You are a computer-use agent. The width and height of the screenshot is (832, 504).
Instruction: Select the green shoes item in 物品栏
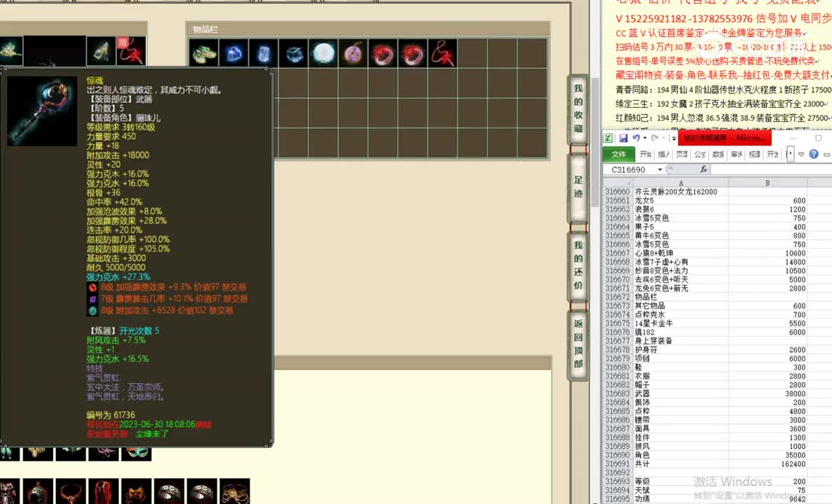tap(203, 53)
